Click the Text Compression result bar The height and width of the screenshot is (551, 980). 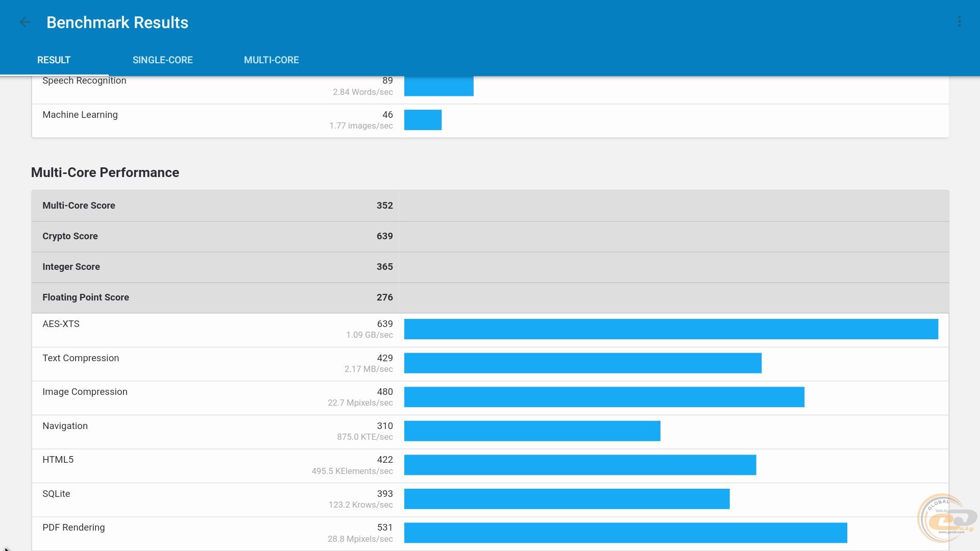582,363
